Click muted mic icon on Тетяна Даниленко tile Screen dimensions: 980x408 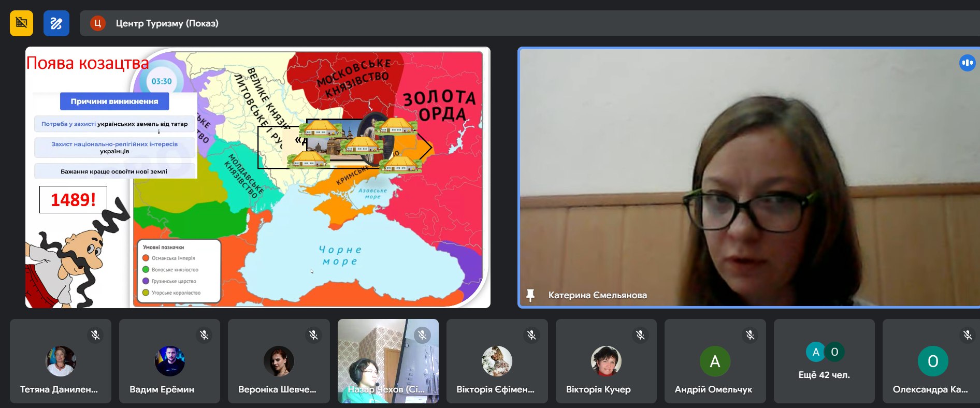pos(95,335)
